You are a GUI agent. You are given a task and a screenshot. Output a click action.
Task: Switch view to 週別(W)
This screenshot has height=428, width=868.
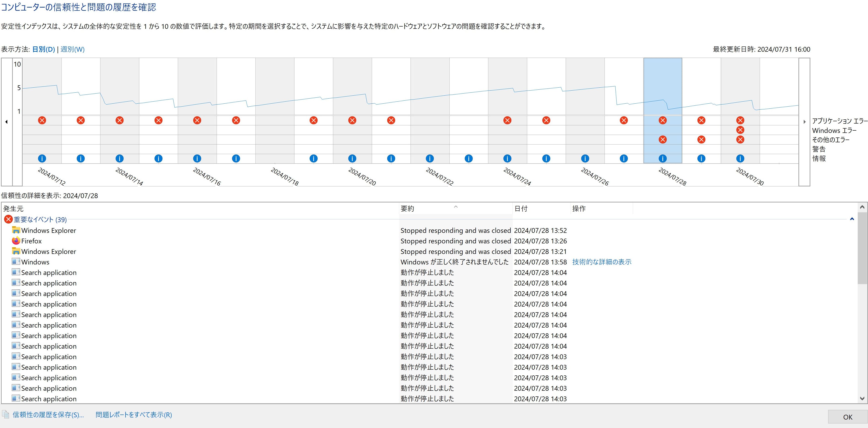click(x=73, y=49)
